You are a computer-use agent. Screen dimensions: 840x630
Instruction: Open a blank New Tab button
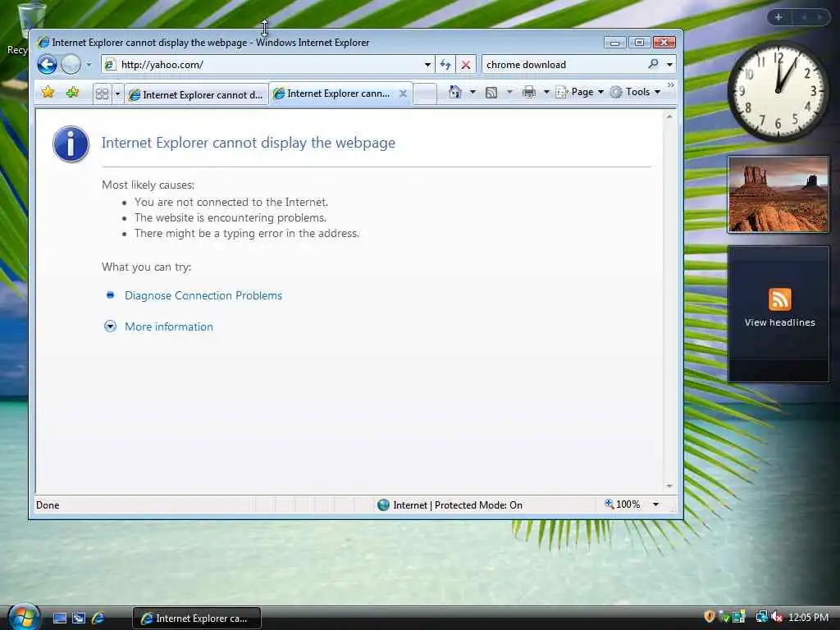426,94
